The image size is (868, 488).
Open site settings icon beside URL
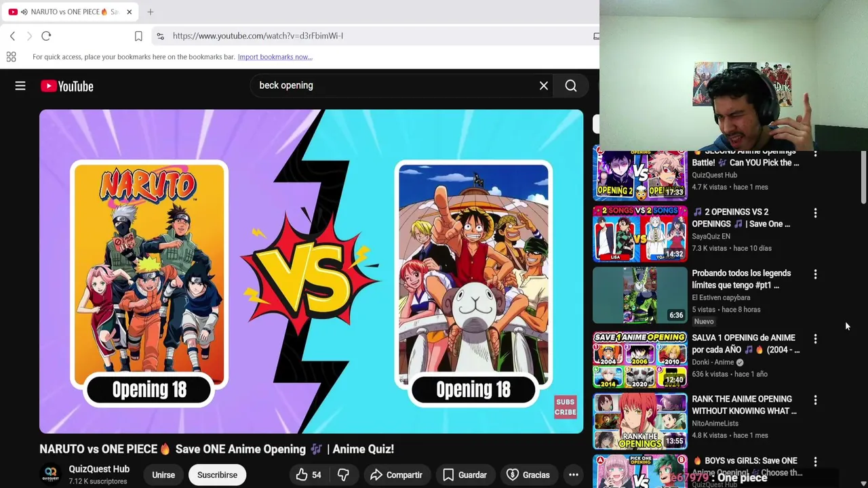coord(160,36)
